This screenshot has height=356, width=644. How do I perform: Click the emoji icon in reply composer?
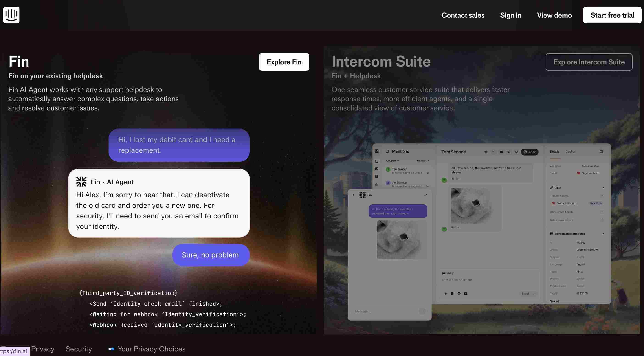[459, 294]
